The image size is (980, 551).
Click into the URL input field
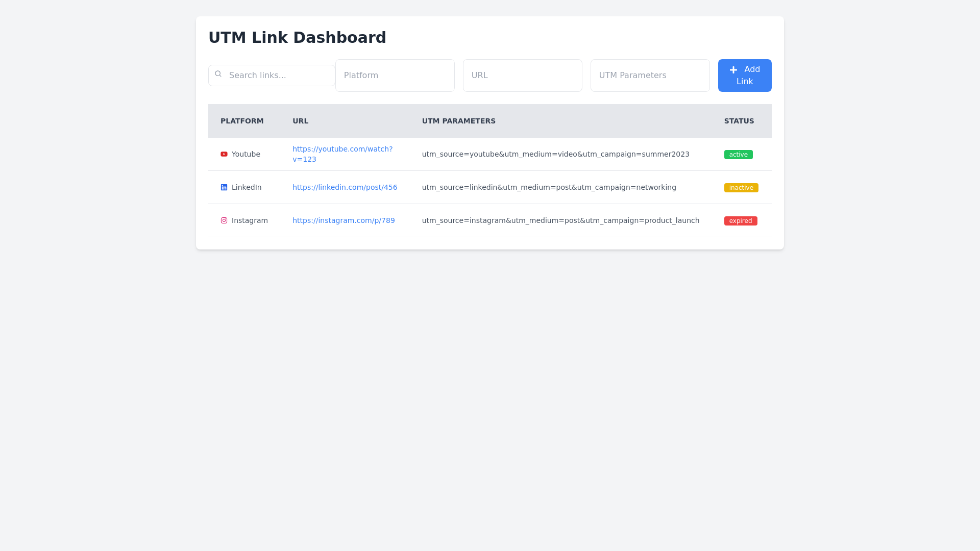tap(522, 76)
